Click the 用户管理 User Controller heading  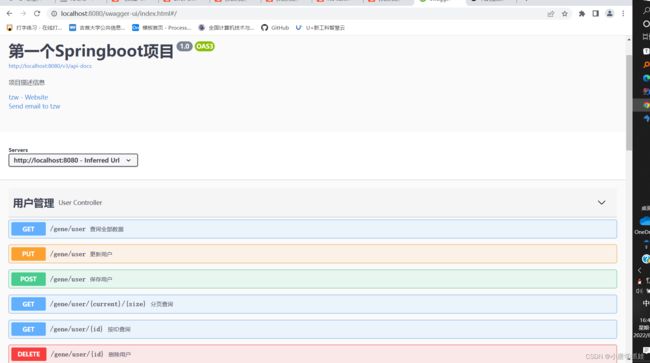tap(57, 203)
